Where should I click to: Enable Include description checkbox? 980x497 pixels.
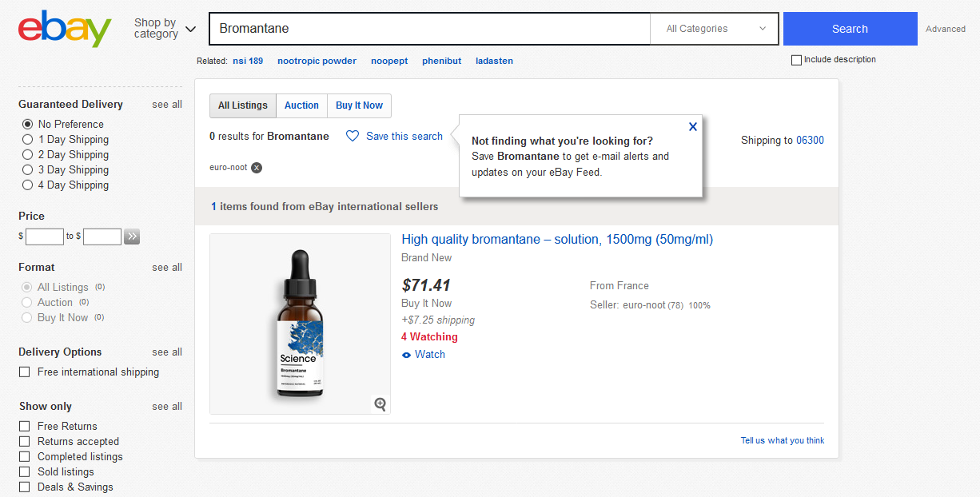[796, 60]
